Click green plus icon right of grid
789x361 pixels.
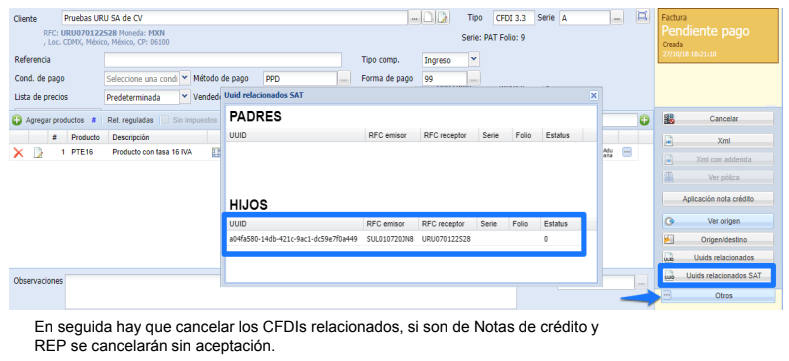(x=645, y=120)
